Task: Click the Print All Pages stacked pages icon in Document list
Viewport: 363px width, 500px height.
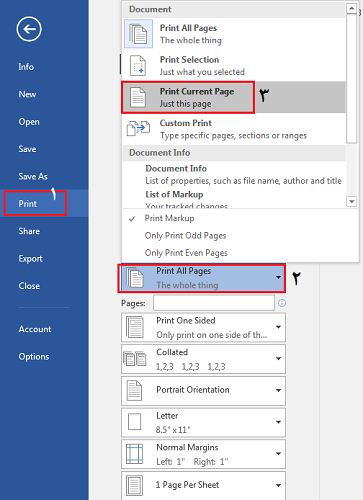Action: click(138, 34)
